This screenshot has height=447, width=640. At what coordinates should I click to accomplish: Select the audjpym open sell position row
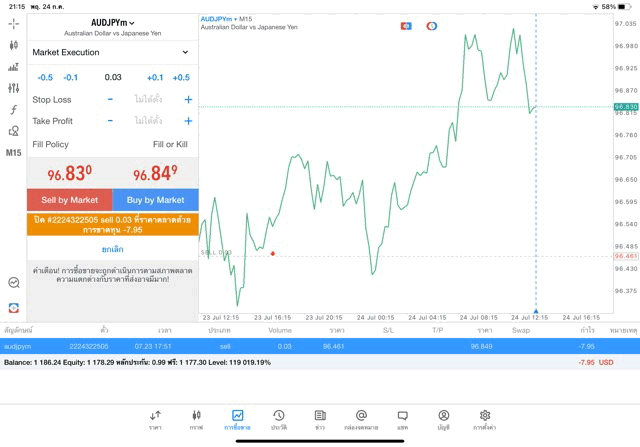tap(320, 346)
